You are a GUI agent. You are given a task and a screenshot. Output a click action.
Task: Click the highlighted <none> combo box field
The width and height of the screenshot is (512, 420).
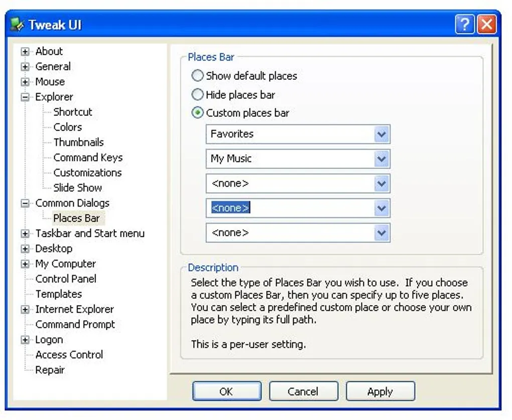pos(298,208)
